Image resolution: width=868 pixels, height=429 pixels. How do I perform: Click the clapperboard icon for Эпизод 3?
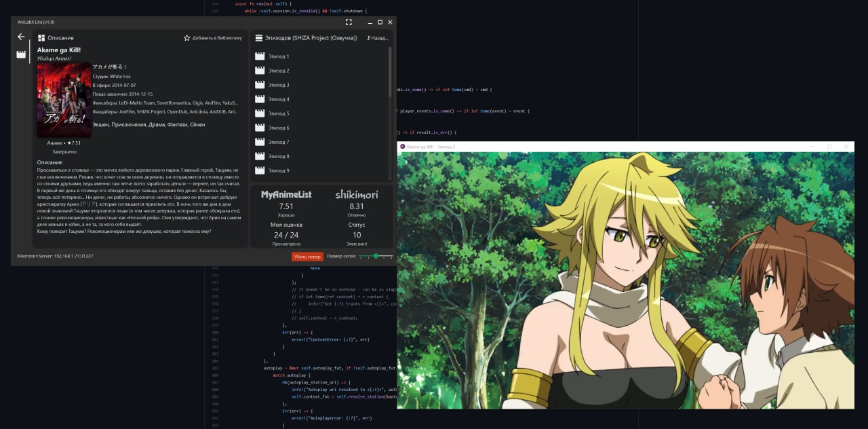pyautogui.click(x=259, y=85)
